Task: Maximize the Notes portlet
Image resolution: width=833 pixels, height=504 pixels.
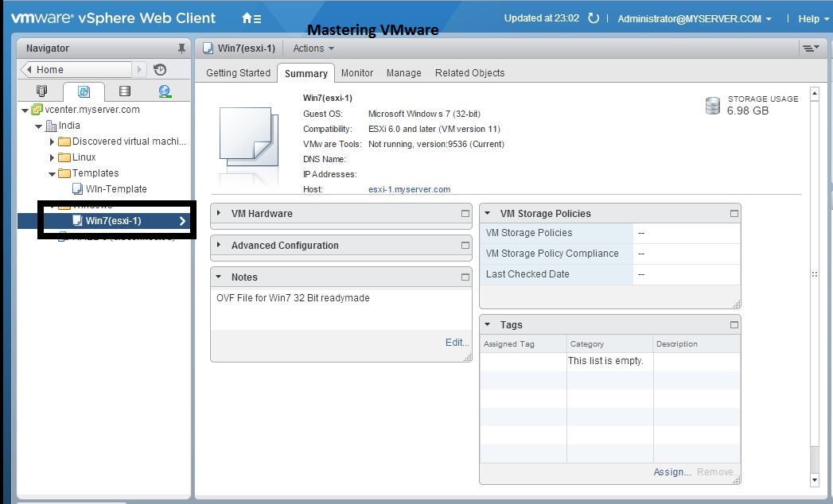Action: [x=465, y=277]
